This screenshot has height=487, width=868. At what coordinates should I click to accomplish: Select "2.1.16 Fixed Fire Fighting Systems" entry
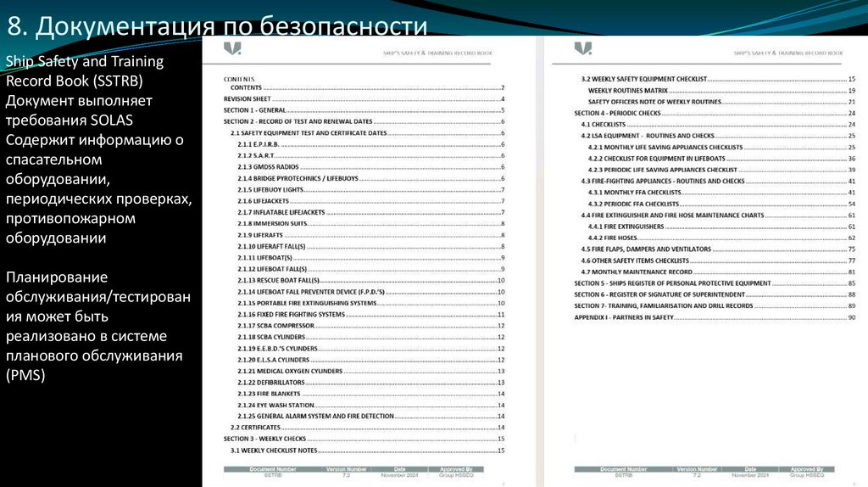(x=371, y=315)
